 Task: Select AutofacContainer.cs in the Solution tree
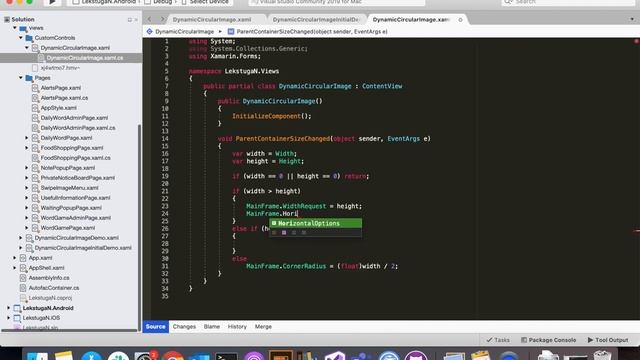pyautogui.click(x=54, y=288)
